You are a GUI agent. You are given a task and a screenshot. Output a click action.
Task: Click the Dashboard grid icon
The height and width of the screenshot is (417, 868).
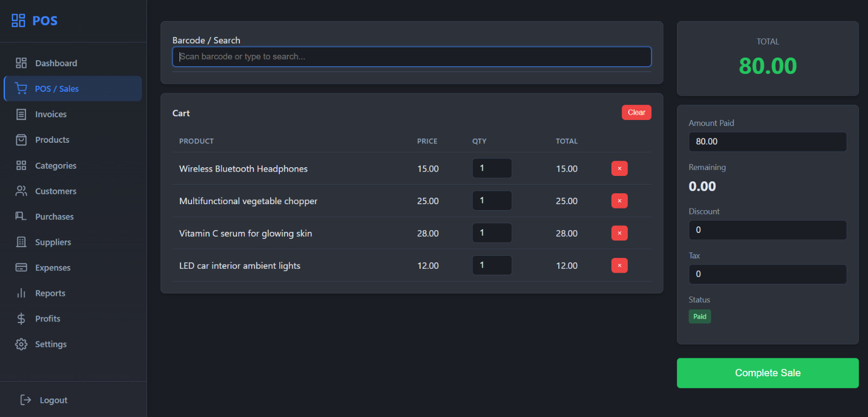click(21, 63)
